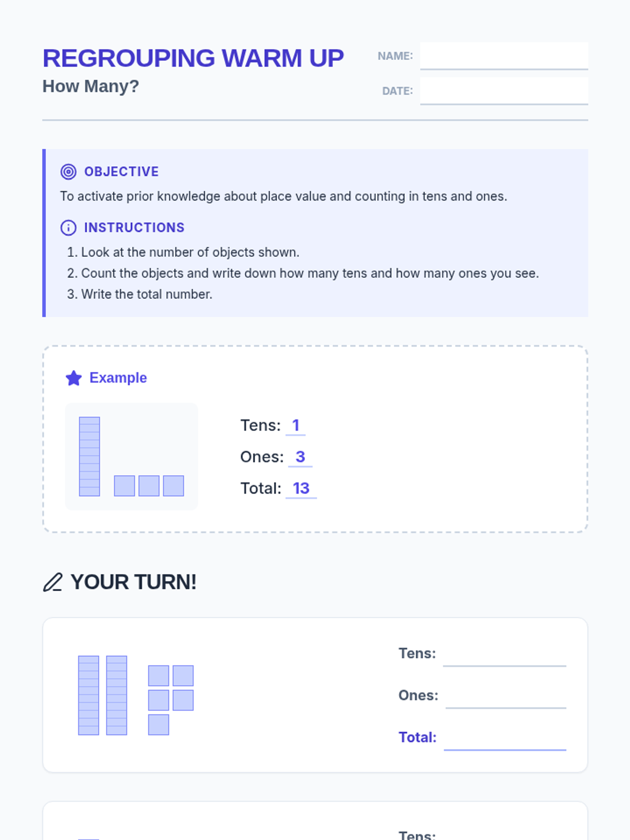Click the Example total answer 13
The height and width of the screenshot is (840, 630).
point(301,488)
